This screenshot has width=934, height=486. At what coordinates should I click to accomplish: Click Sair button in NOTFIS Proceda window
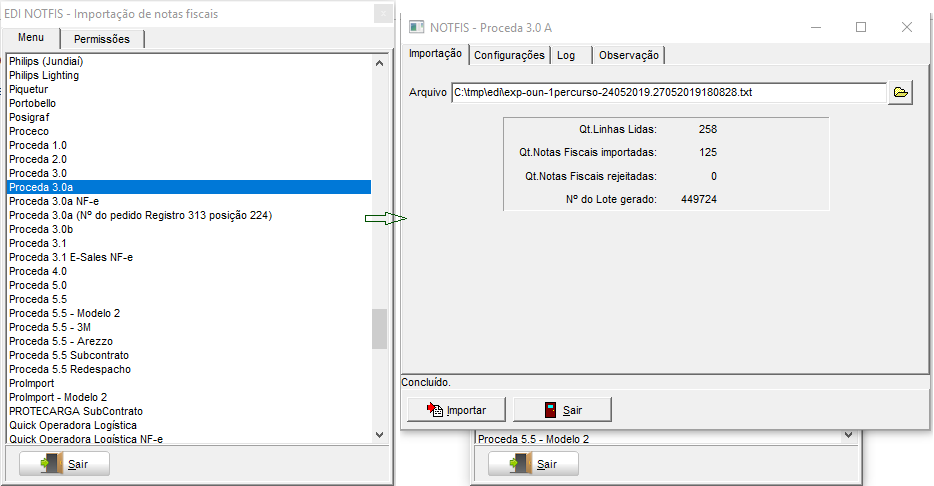click(x=562, y=410)
